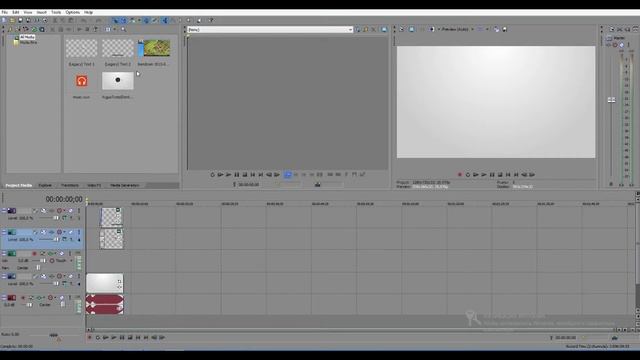The image size is (640, 360).
Task: Click Pause under the video preview
Action: 492,175
